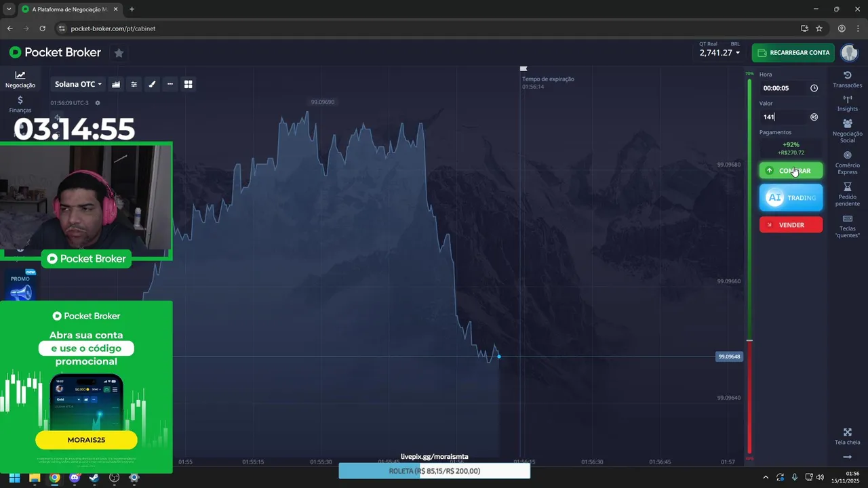Click the Pocket Broker logo
This screenshot has height=488, width=868.
click(x=55, y=52)
